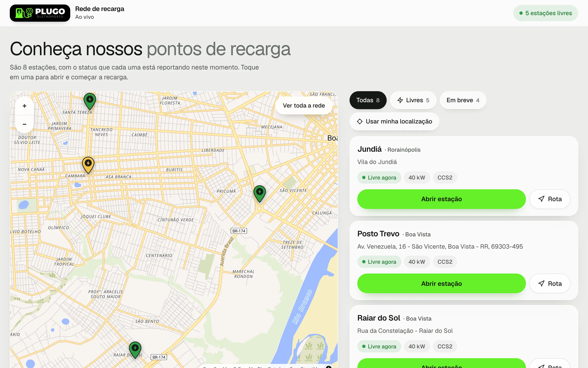Click 40 kW chip on Jundiá card

(x=417, y=177)
